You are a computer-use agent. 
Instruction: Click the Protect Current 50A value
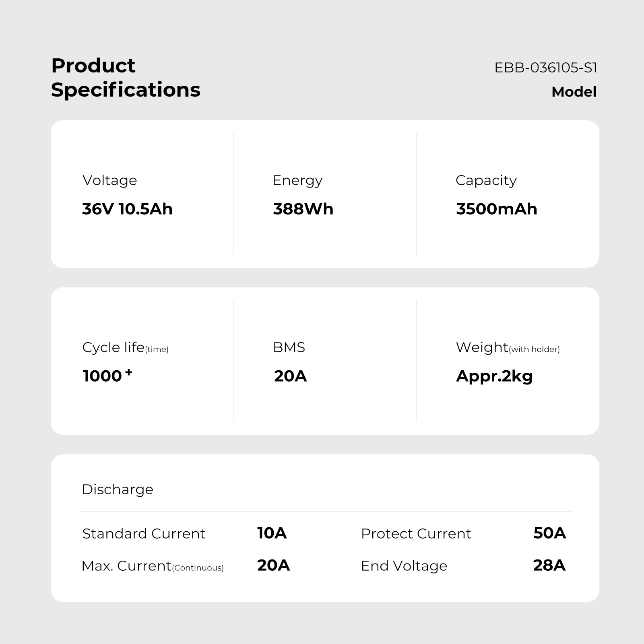[549, 533]
